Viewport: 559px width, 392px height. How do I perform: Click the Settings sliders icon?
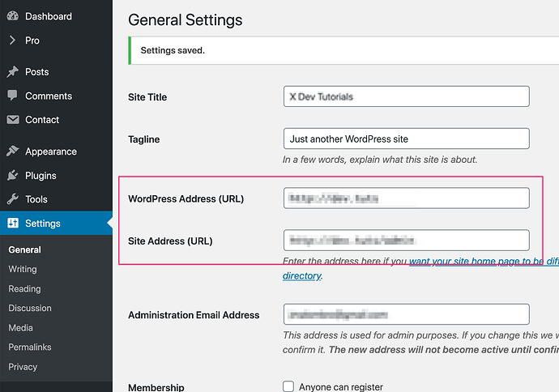click(13, 223)
